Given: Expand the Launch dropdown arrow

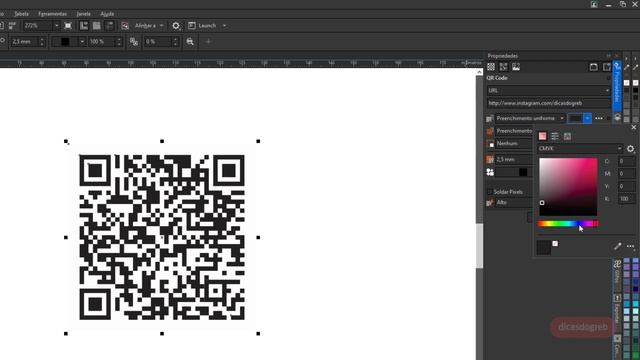Looking at the screenshot, I should [224, 26].
